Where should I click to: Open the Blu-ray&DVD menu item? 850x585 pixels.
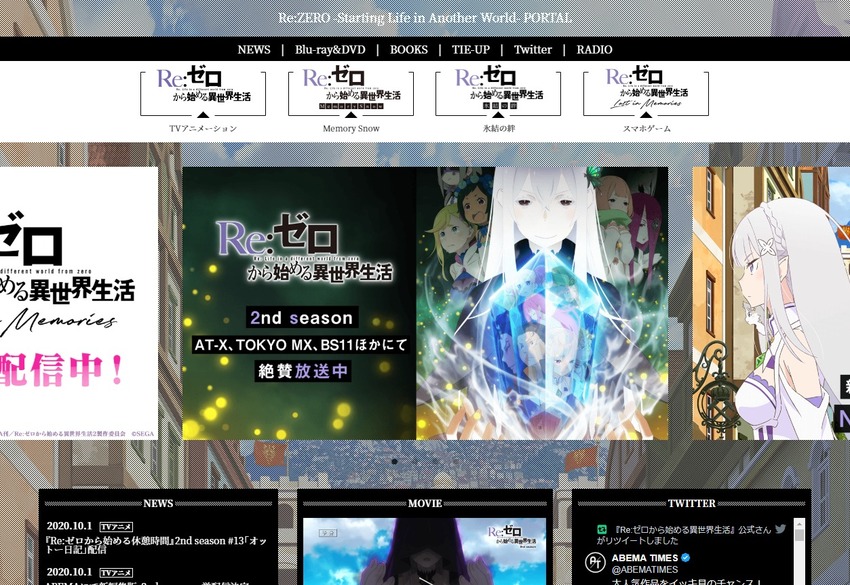(330, 49)
